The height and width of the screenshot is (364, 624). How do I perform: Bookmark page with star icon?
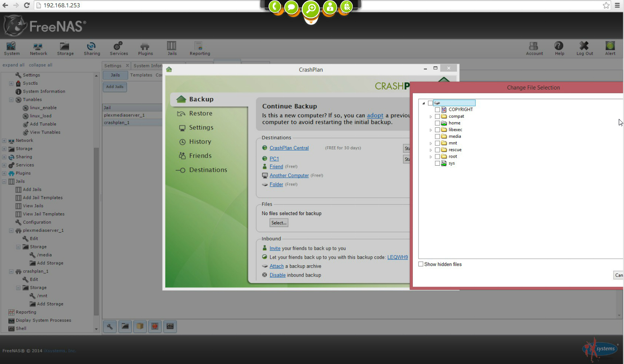coord(606,5)
